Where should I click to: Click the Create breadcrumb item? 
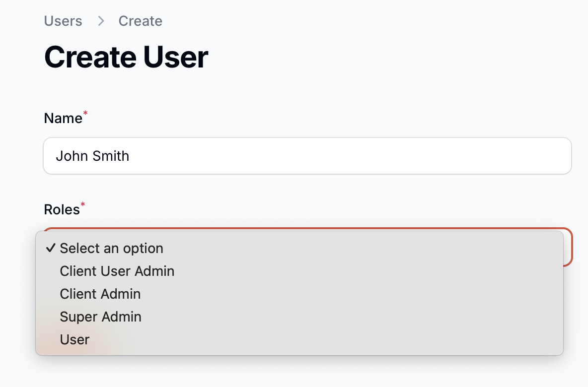[140, 21]
